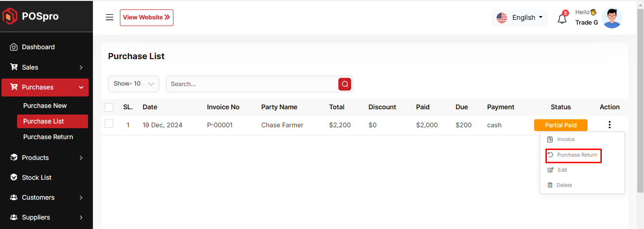The image size is (644, 229).
Task: Click the user profile avatar
Action: (612, 18)
